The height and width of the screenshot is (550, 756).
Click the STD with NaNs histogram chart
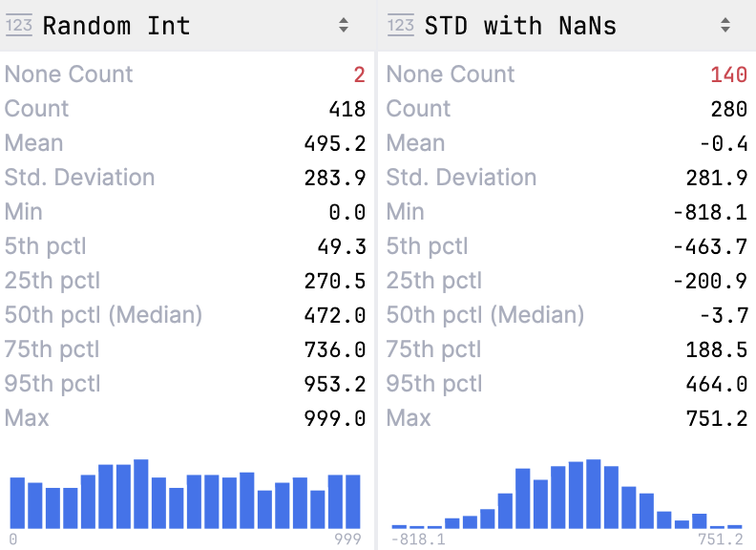pos(567,495)
